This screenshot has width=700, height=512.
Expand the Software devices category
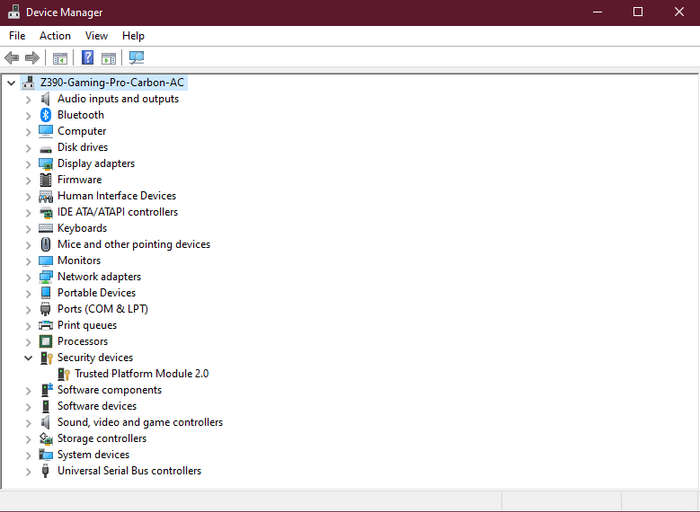click(x=28, y=407)
